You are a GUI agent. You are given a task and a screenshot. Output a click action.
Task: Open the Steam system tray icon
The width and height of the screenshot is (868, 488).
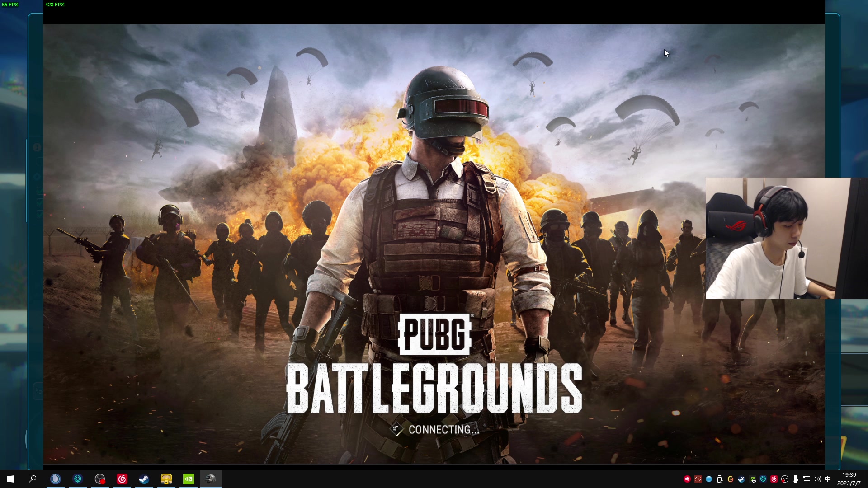741,479
